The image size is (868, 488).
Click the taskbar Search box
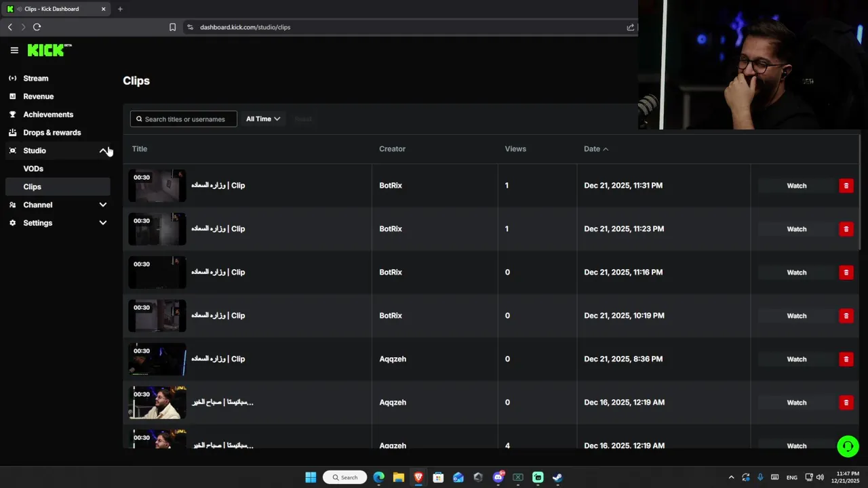pyautogui.click(x=345, y=477)
